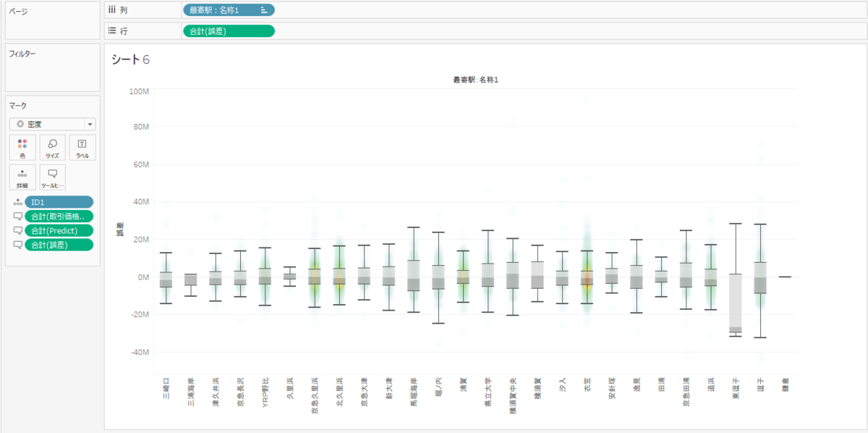The width and height of the screenshot is (868, 433).
Task: Click the 新大津 station axis label
Action: (388, 388)
